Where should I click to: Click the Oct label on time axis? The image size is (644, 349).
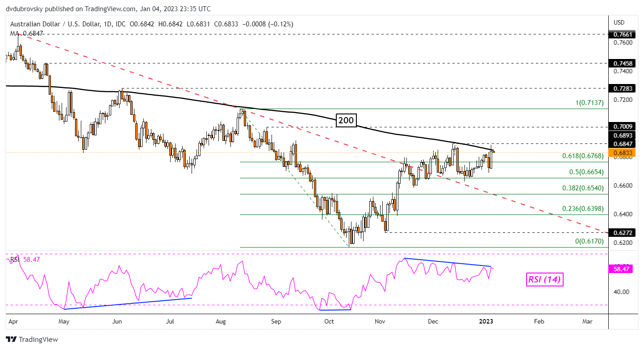click(329, 321)
